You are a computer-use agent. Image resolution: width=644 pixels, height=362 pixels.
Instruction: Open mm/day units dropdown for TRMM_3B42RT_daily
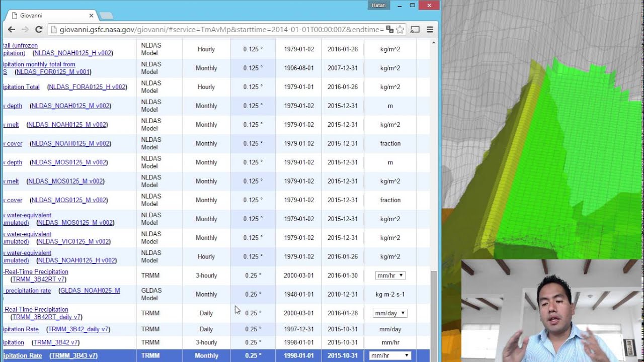[x=390, y=313]
